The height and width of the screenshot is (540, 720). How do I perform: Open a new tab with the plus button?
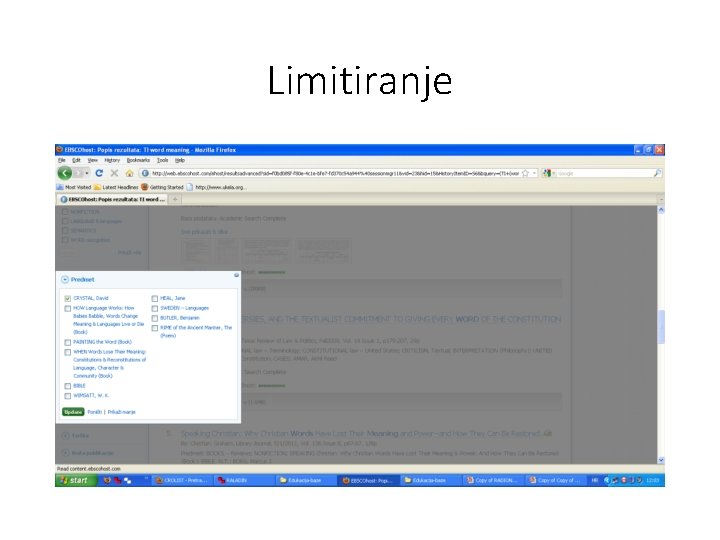[x=175, y=199]
